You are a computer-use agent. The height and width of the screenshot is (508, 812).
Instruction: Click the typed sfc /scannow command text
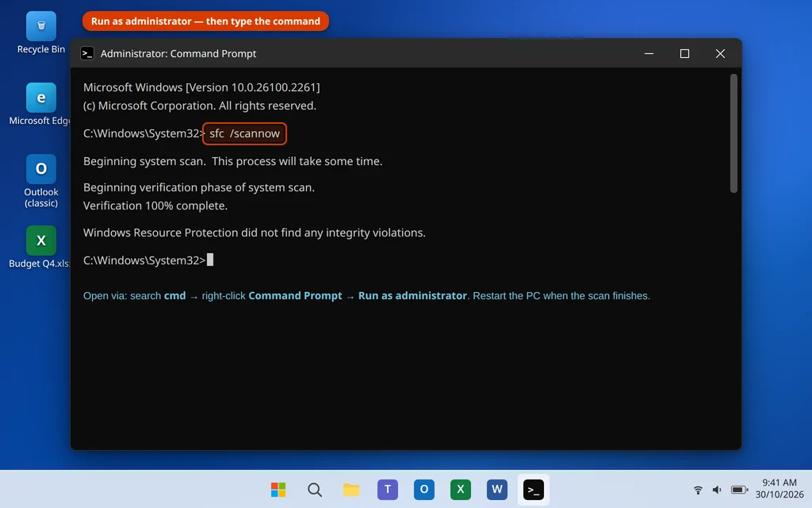point(244,133)
